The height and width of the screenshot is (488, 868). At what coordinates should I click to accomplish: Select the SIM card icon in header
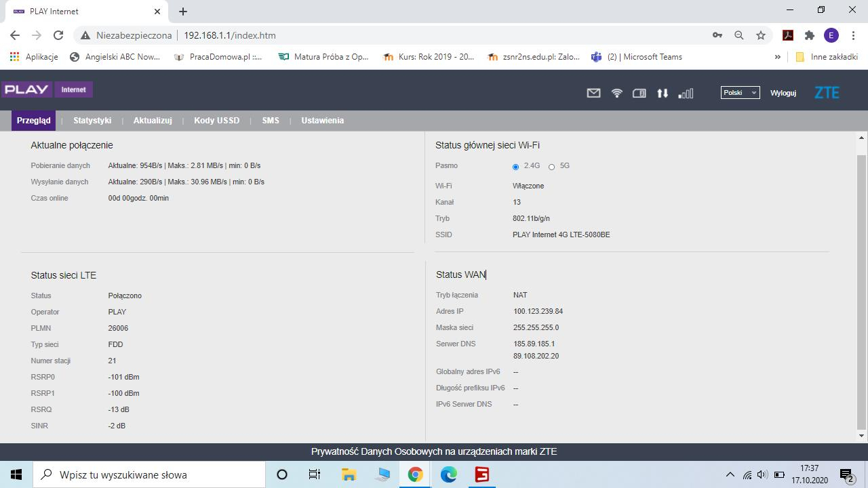pyautogui.click(x=639, y=93)
